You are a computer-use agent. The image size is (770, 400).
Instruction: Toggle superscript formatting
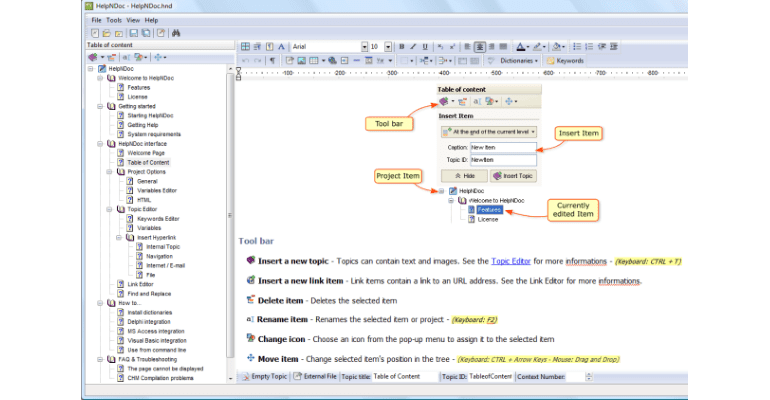tap(452, 47)
